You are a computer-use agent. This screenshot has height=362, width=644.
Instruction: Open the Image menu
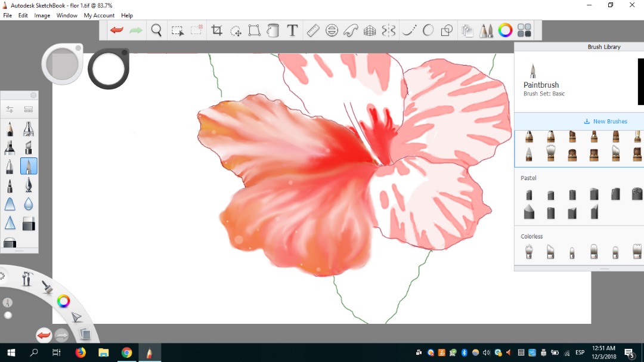point(42,16)
